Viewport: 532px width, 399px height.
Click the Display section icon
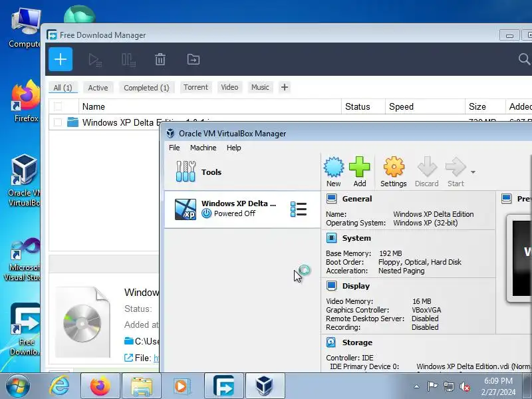coord(331,286)
